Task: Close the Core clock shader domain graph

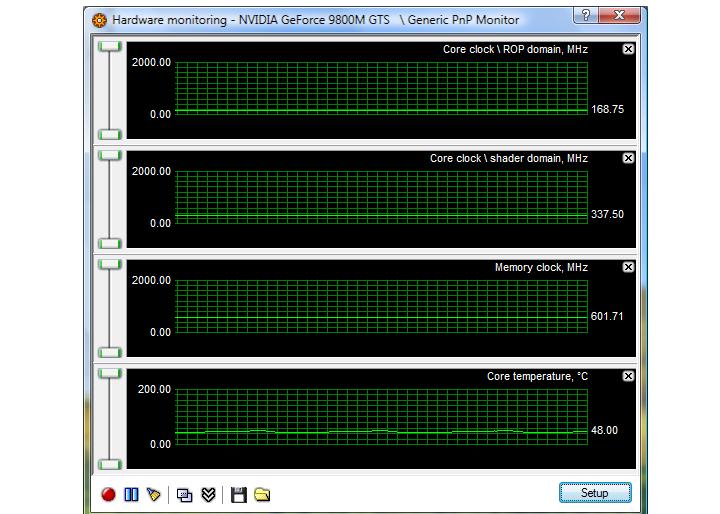Action: pyautogui.click(x=628, y=158)
